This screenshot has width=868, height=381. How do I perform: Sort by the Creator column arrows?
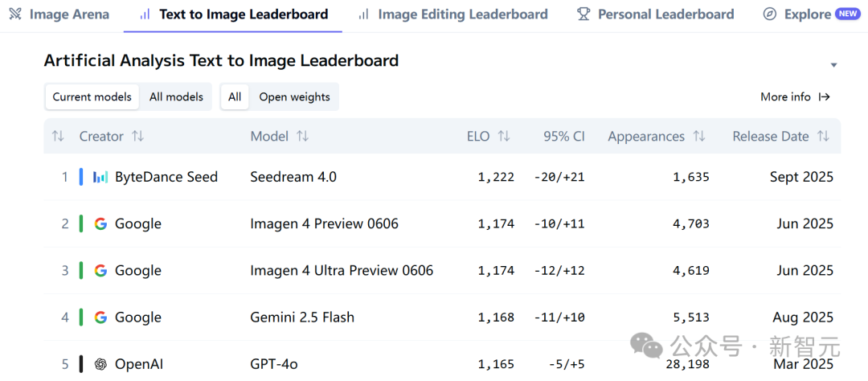pyautogui.click(x=138, y=136)
